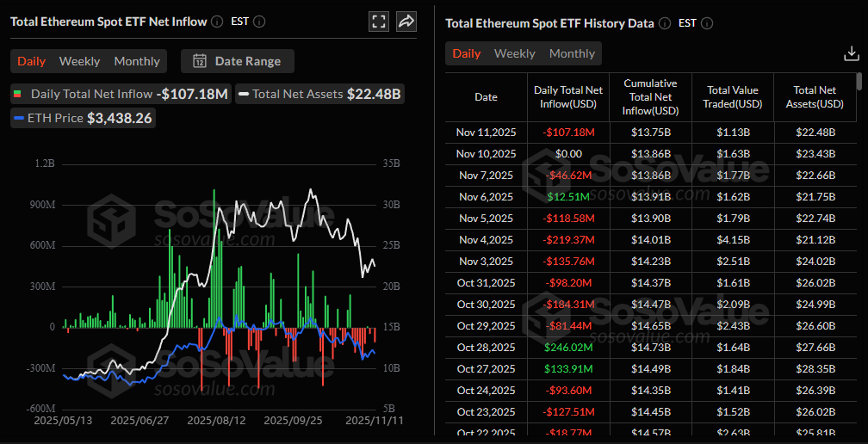Click the Date column header
The height and width of the screenshot is (444, 868).
pyautogui.click(x=486, y=97)
